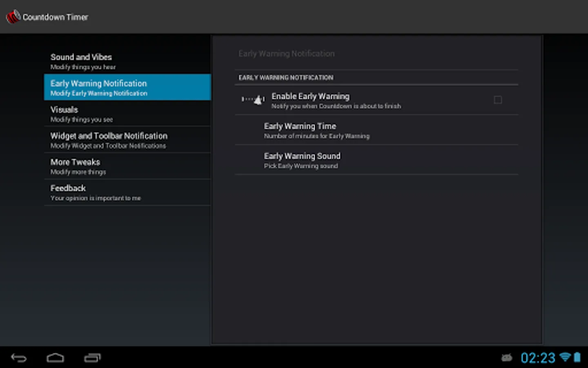The height and width of the screenshot is (368, 588).
Task: Open Feedback section
Action: [x=127, y=192]
